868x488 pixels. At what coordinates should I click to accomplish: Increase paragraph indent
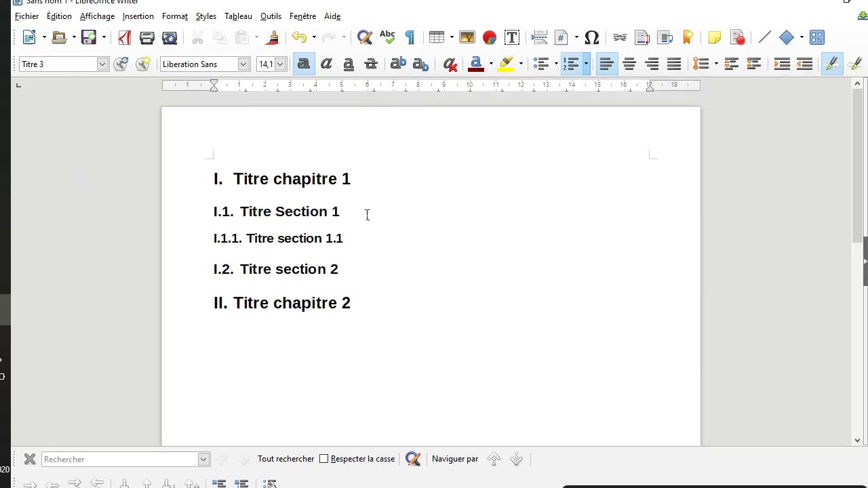point(782,64)
